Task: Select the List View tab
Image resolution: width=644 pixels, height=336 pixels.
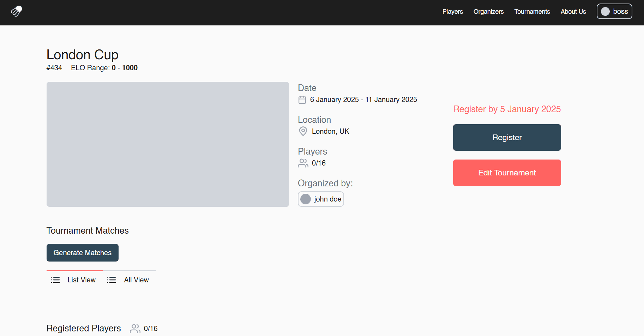Action: tap(81, 280)
